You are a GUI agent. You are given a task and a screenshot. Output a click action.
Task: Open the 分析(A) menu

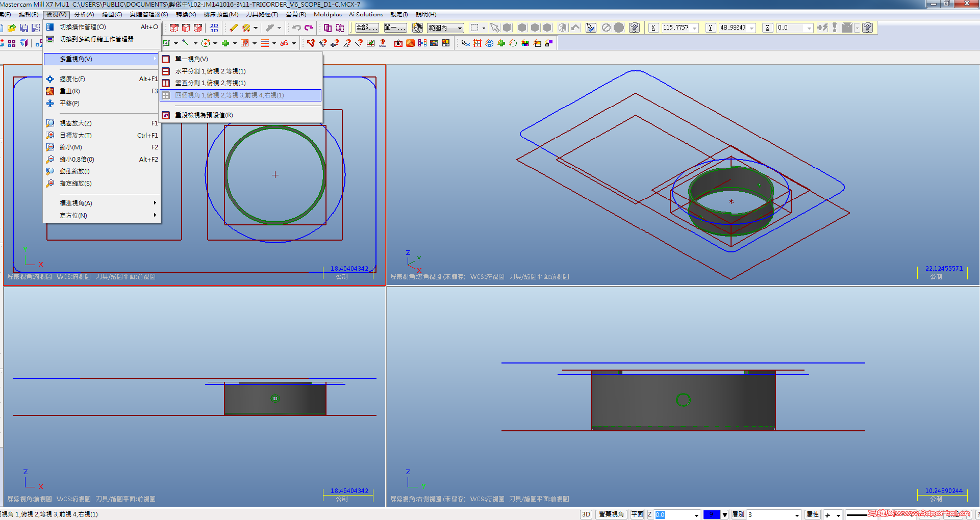(x=84, y=14)
